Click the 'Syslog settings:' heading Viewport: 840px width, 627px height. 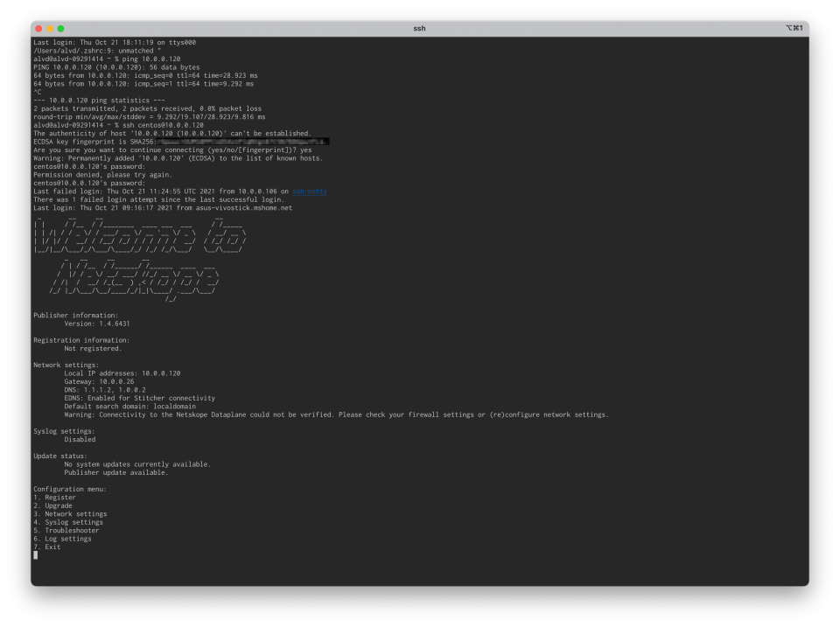click(64, 432)
